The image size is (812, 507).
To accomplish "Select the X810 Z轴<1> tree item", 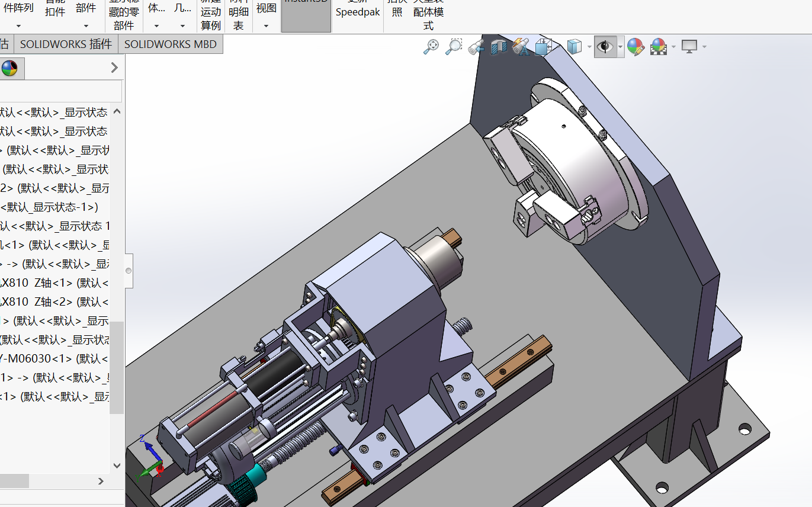I will click(x=55, y=283).
